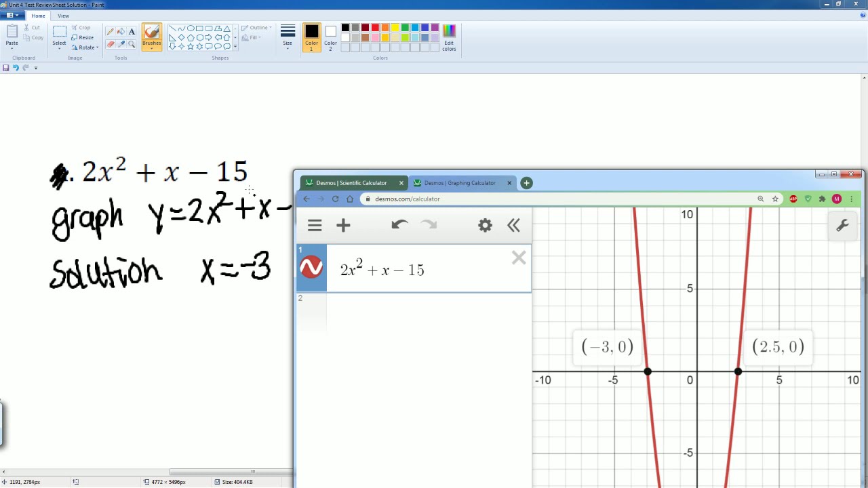Select the Color 2 button
Image resolution: width=868 pixels, height=488 pixels.
click(x=330, y=37)
